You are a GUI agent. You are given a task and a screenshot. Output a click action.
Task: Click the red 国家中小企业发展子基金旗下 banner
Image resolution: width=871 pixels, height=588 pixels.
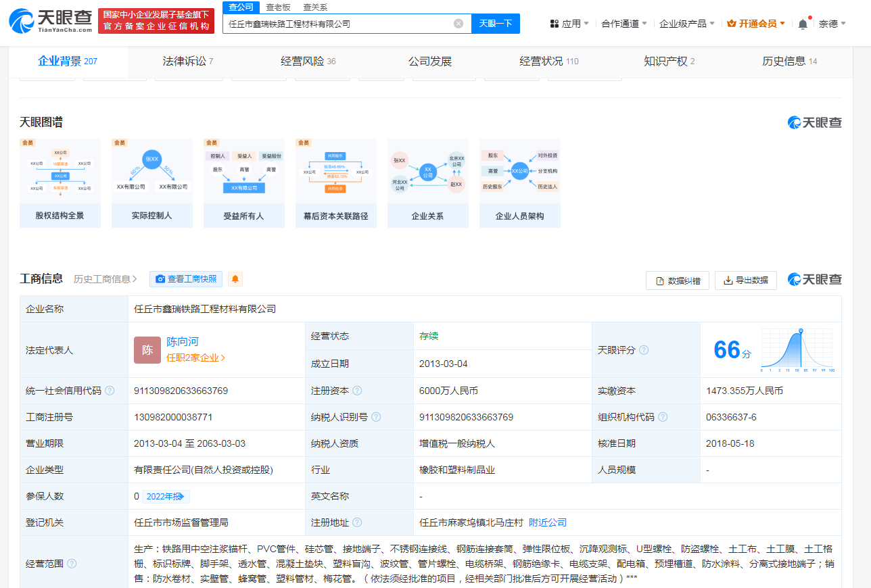[156, 21]
